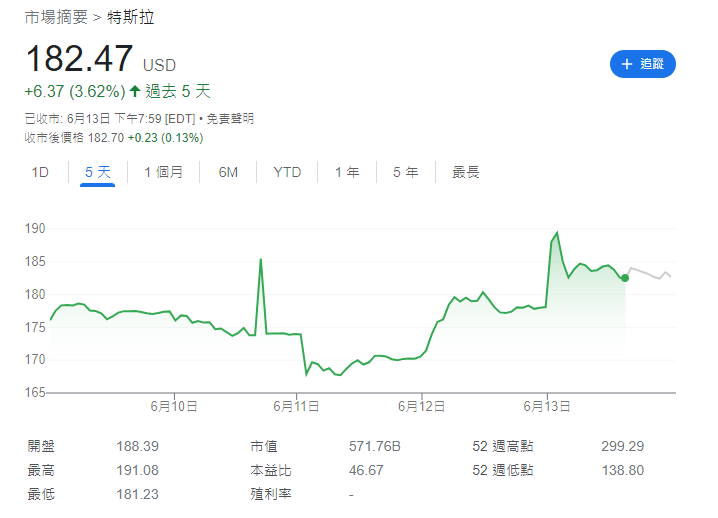Click the 6月10日 date label on chart axis
The image size is (718, 518).
[x=174, y=406]
